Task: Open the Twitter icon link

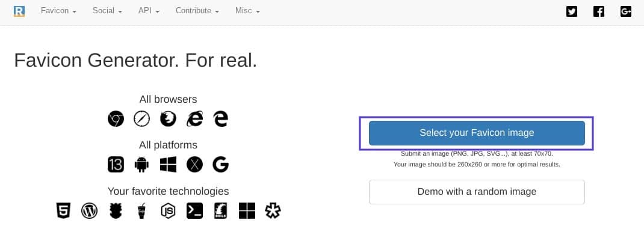Action: [x=571, y=11]
